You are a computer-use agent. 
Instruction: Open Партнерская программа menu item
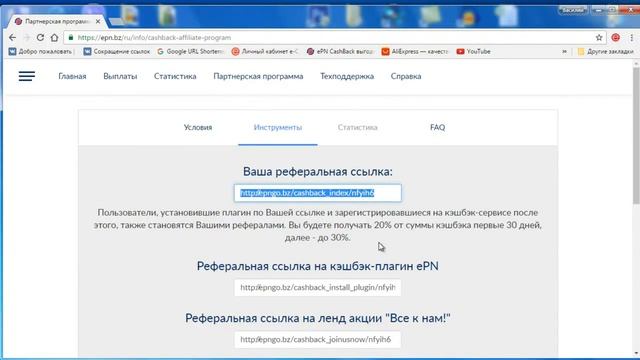point(258,76)
